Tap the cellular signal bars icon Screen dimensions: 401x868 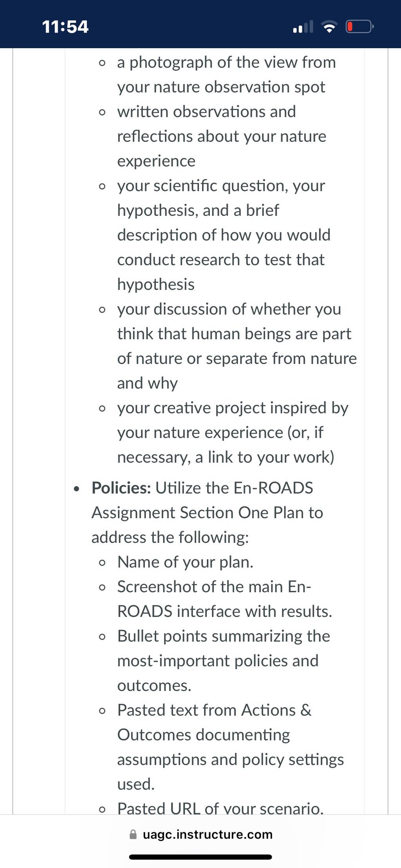[x=303, y=27]
